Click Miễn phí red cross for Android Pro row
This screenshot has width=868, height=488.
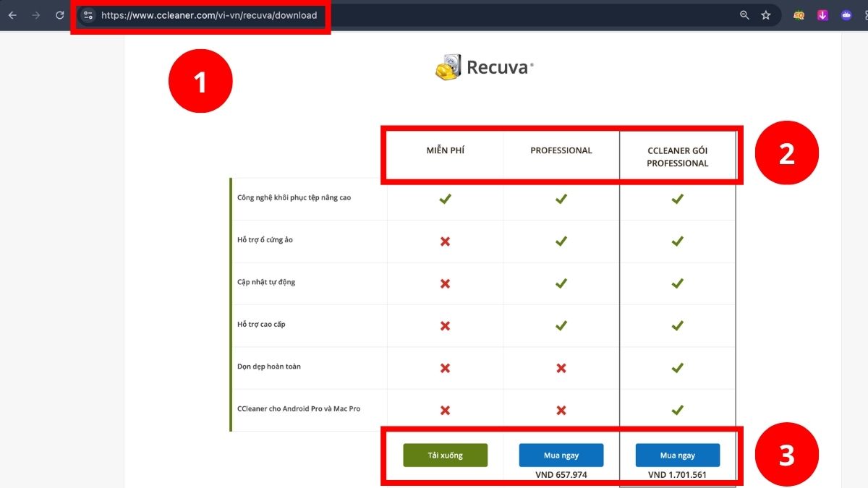coord(446,410)
